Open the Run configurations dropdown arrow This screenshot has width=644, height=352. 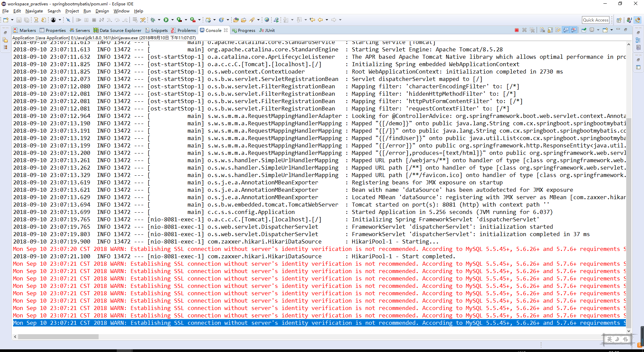pyautogui.click(x=172, y=20)
